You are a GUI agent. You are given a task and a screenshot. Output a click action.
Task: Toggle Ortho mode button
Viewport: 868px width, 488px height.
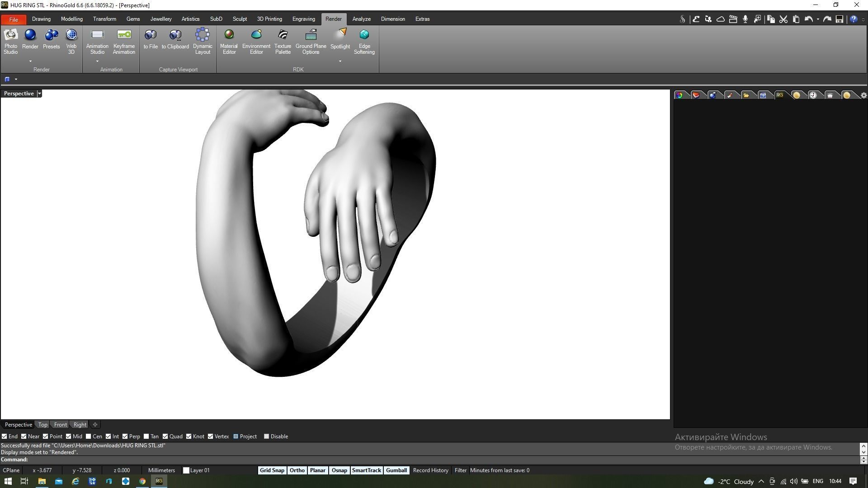tap(297, 470)
